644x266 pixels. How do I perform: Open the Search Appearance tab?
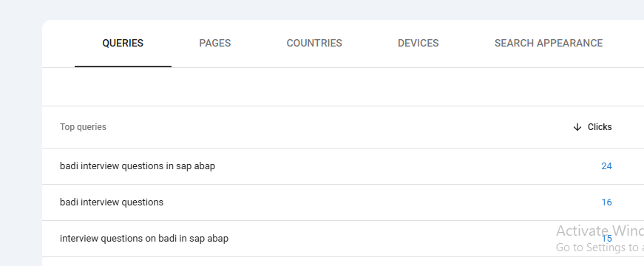coord(549,43)
